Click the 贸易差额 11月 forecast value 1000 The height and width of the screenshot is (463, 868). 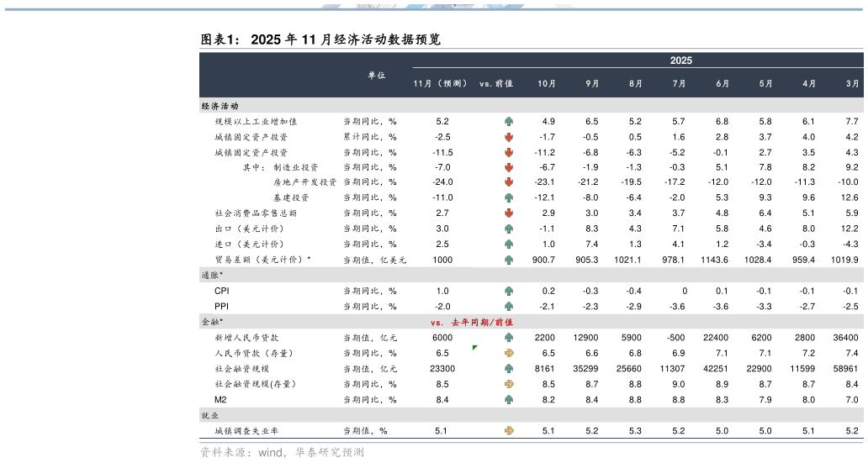click(x=442, y=260)
